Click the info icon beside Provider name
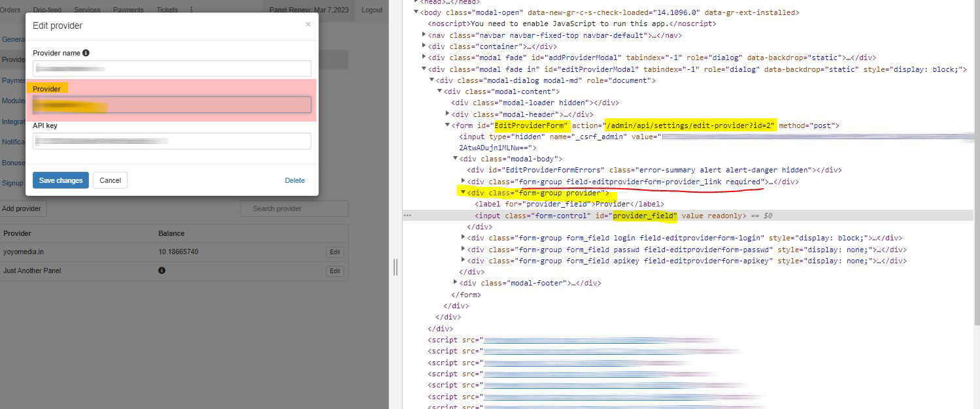This screenshot has height=409, width=980. (x=86, y=53)
